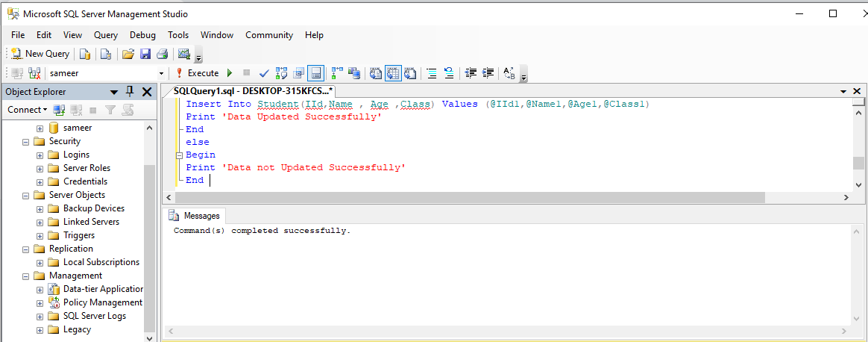Click the Object Explorer vertical scrollbar

click(149, 249)
